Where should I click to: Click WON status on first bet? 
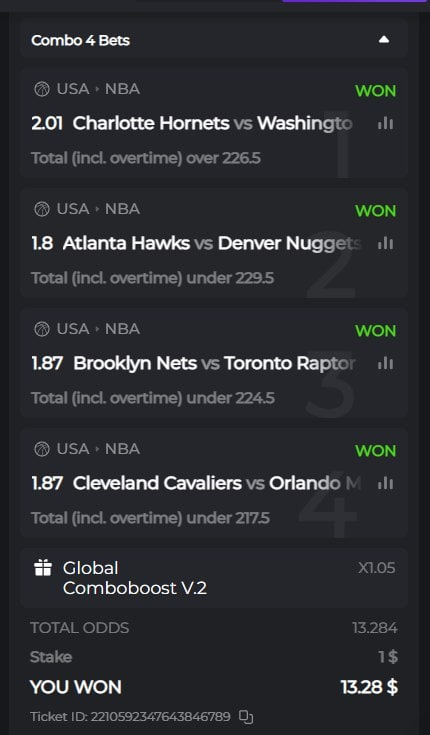point(375,91)
